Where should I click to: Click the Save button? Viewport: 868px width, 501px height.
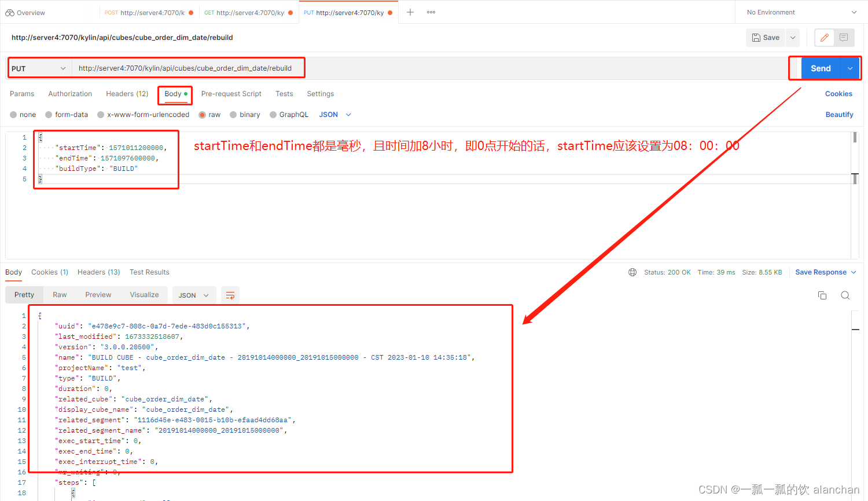pos(766,38)
